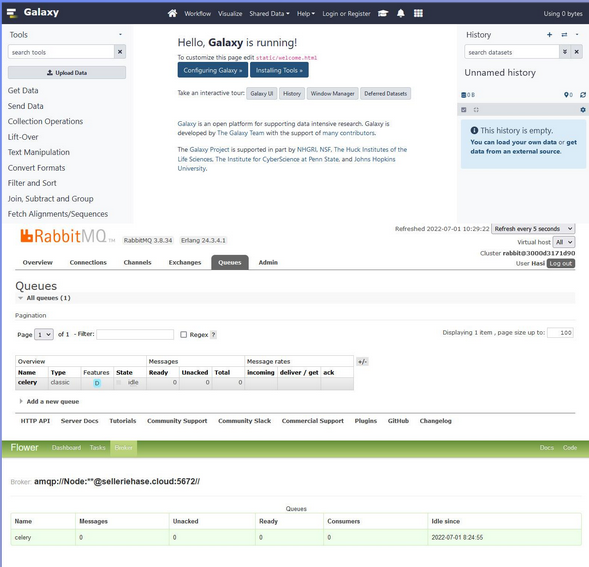Switch to RabbitMQ Exchanges tab

tap(185, 262)
